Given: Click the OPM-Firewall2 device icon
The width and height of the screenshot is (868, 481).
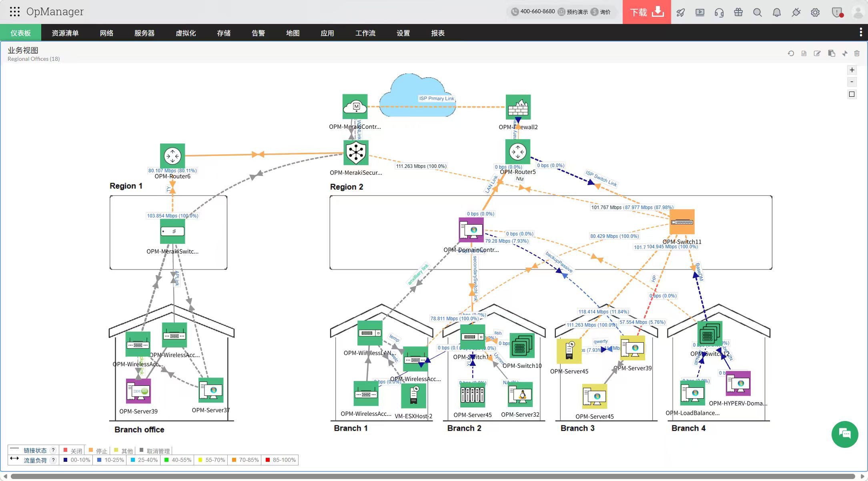Looking at the screenshot, I should point(518,107).
